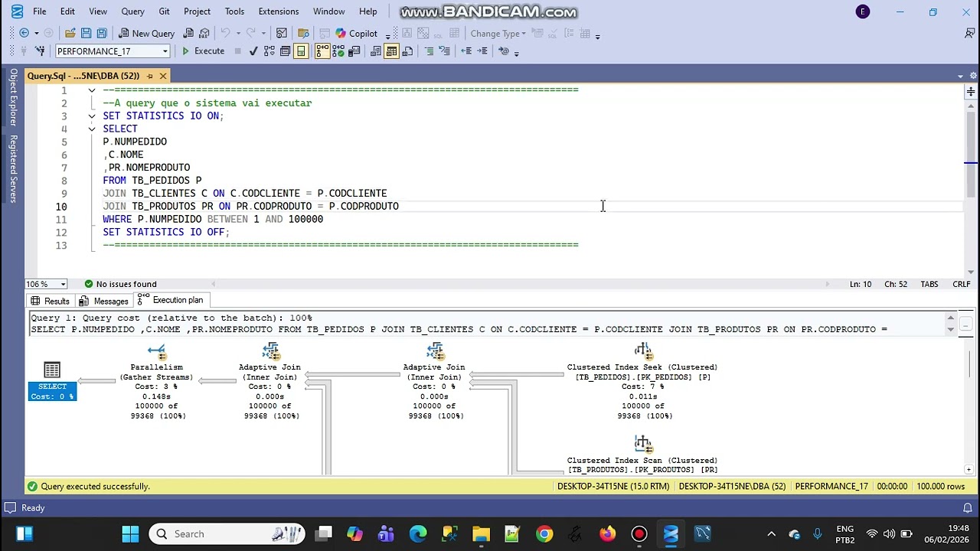Viewport: 980px width, 551px height.
Task: Click the Parse checkmark icon
Action: click(253, 51)
